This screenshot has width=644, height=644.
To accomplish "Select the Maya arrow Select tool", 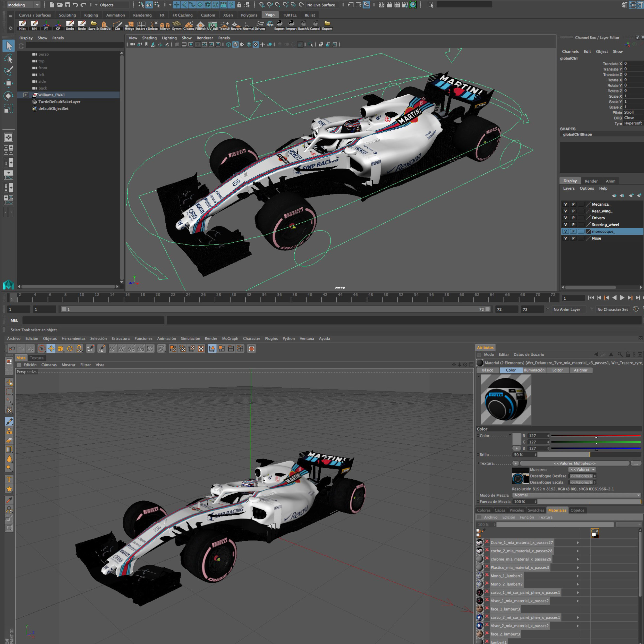I will pos(9,46).
